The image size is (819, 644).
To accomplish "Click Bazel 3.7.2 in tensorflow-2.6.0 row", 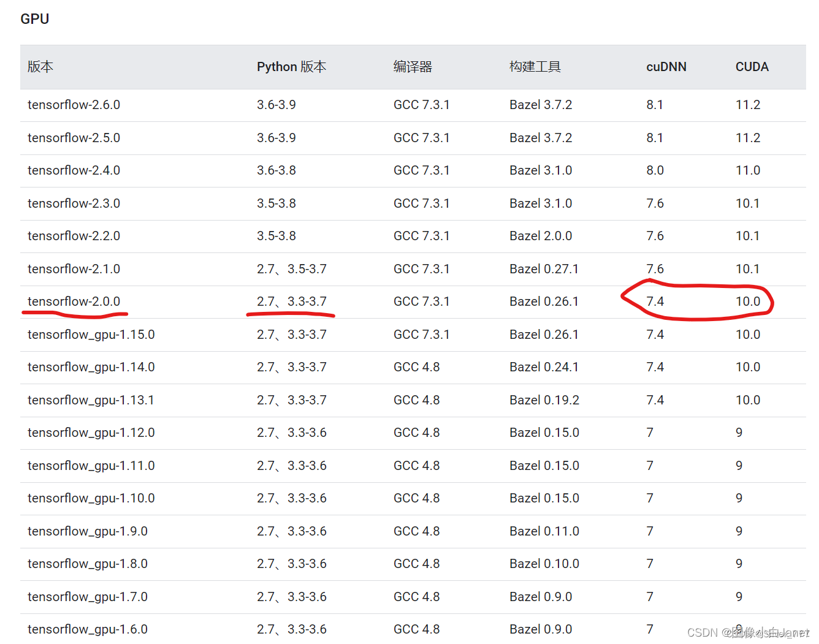I will pyautogui.click(x=541, y=105).
